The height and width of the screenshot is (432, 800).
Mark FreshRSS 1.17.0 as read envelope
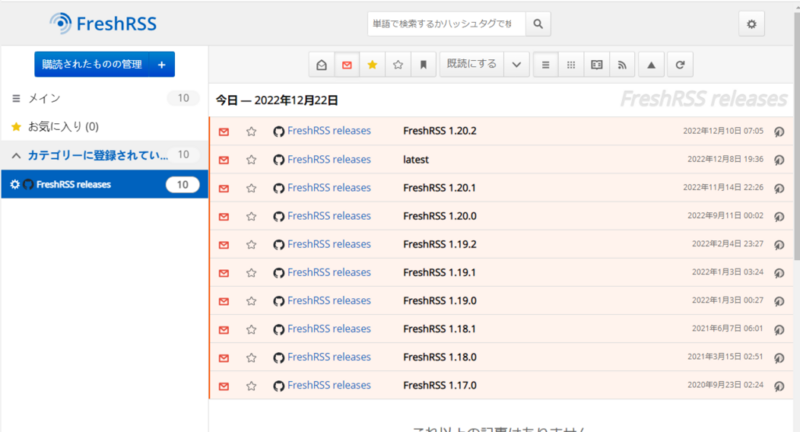pyautogui.click(x=223, y=386)
